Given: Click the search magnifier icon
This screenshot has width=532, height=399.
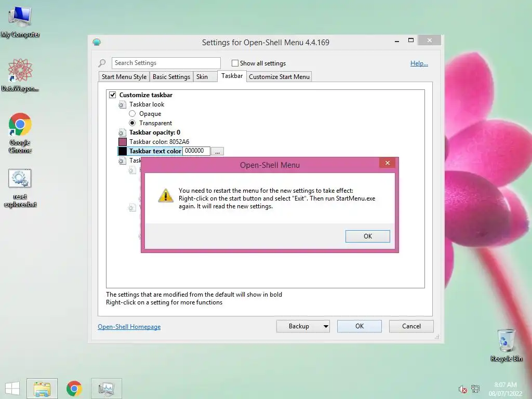Looking at the screenshot, I should coord(102,63).
